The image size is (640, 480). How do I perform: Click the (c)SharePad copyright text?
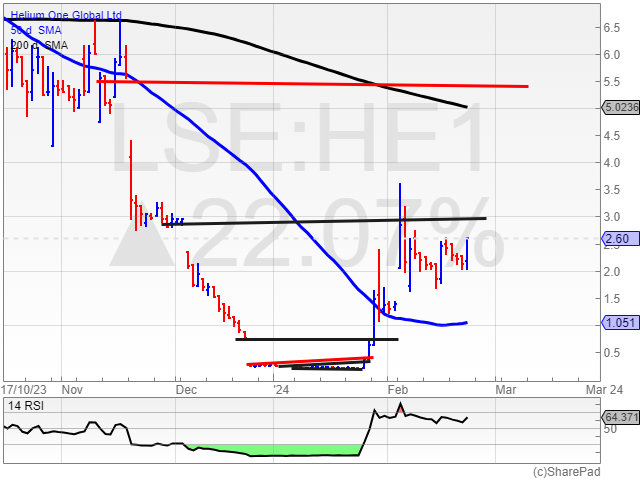coord(567,472)
